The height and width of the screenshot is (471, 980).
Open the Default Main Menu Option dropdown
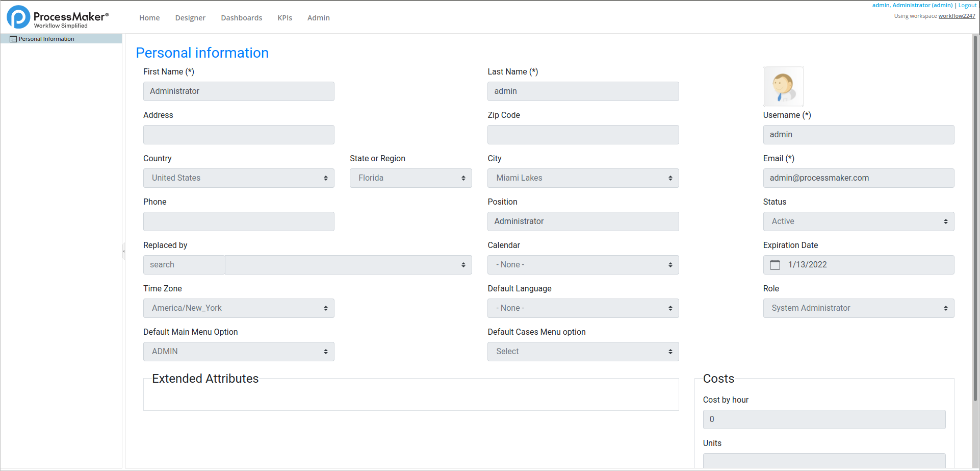pyautogui.click(x=238, y=352)
